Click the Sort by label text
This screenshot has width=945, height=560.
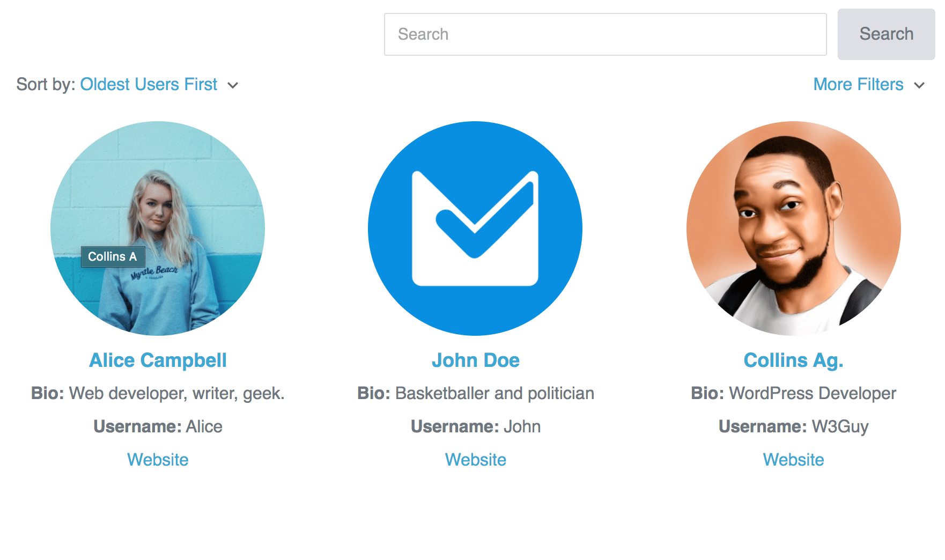[x=46, y=84]
